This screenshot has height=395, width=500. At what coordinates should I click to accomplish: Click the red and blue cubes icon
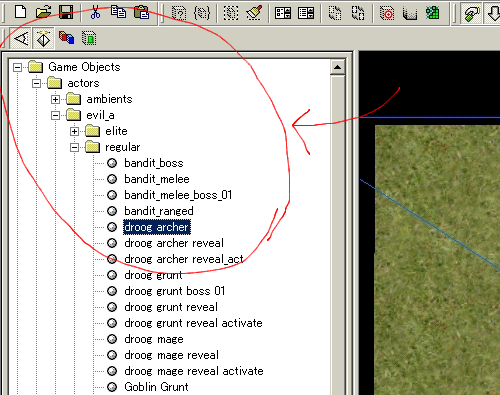(x=66, y=38)
